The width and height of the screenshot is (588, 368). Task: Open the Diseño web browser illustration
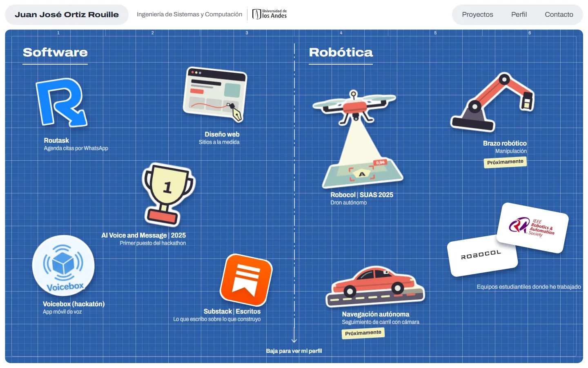[215, 94]
